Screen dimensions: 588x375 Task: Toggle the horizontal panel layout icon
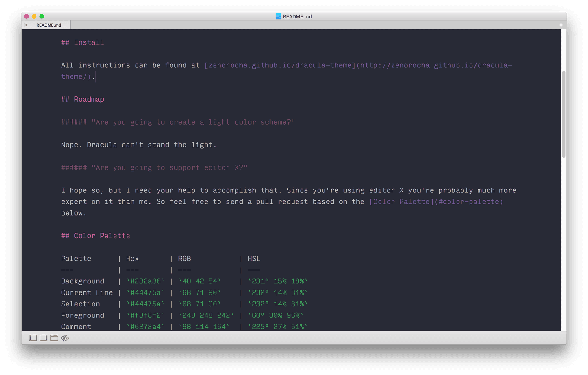tap(54, 337)
